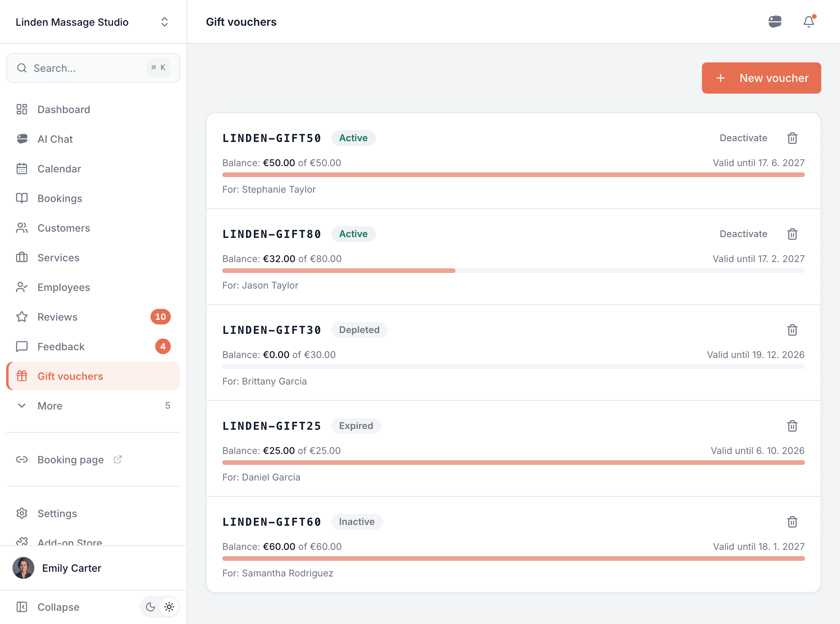
Task: Click the LINDEN-GIFT80 balance progress bar
Action: point(513,271)
